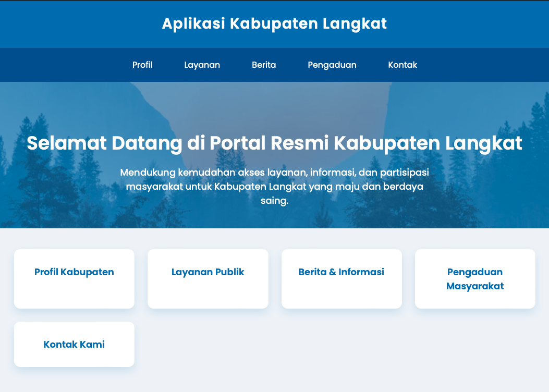
Task: Click the word saing in hero text
Action: (274, 201)
